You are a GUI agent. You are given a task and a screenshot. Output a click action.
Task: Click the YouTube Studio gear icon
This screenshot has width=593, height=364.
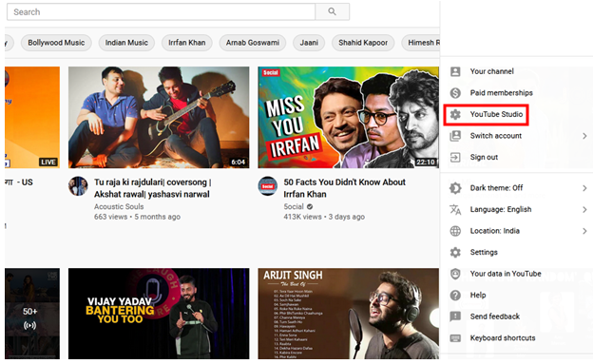pos(455,114)
